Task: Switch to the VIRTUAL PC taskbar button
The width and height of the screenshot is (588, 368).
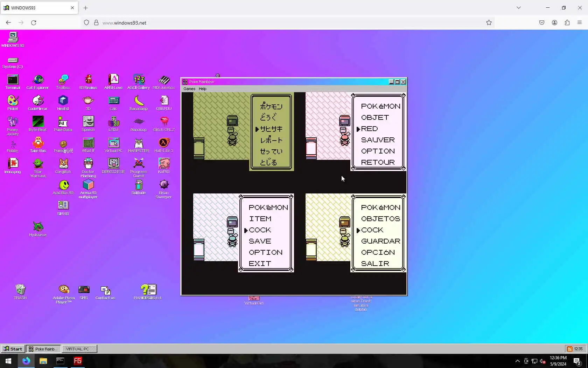Action: [79, 349]
